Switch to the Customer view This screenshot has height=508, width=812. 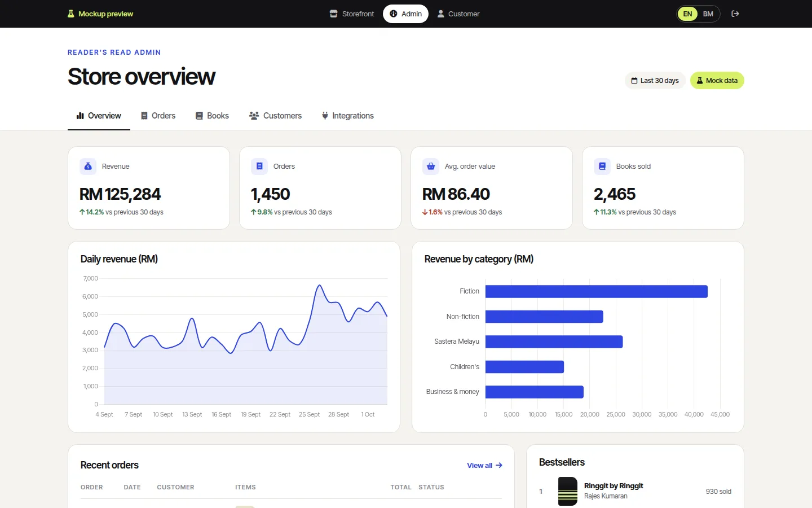pyautogui.click(x=458, y=14)
